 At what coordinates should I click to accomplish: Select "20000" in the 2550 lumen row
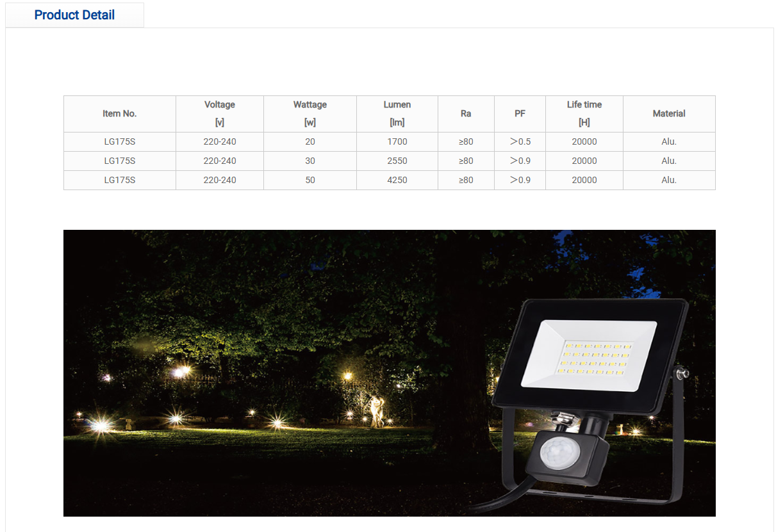(584, 161)
